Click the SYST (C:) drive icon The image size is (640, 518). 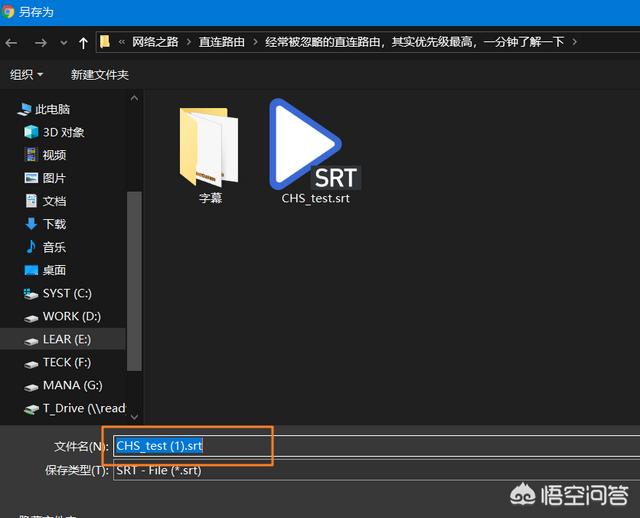31,293
